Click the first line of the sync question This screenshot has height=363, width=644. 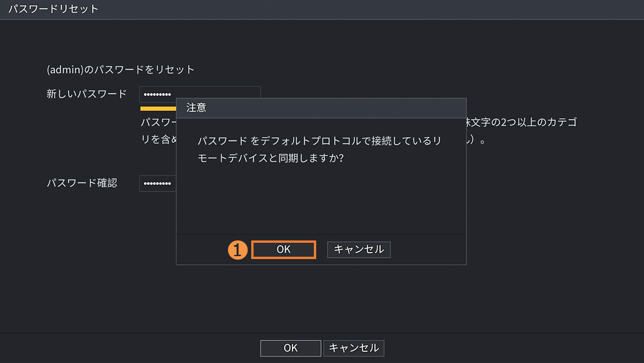tap(319, 141)
